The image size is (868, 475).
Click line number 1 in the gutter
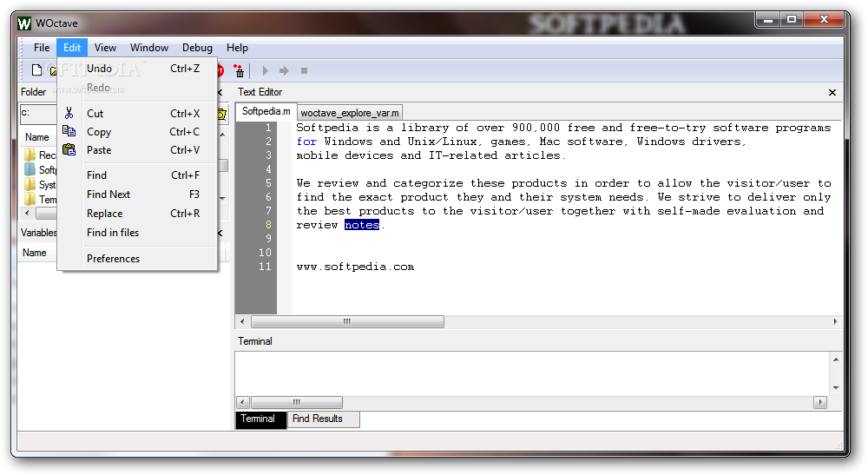[268, 128]
